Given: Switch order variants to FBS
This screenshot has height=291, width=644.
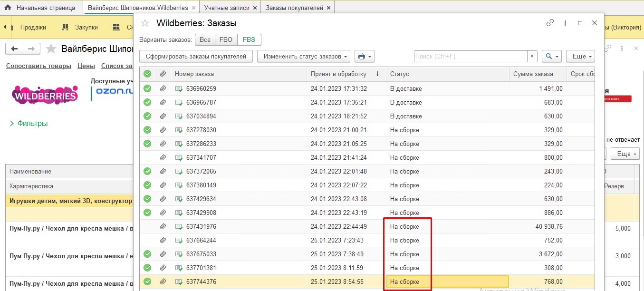Looking at the screenshot, I should pyautogui.click(x=249, y=39).
